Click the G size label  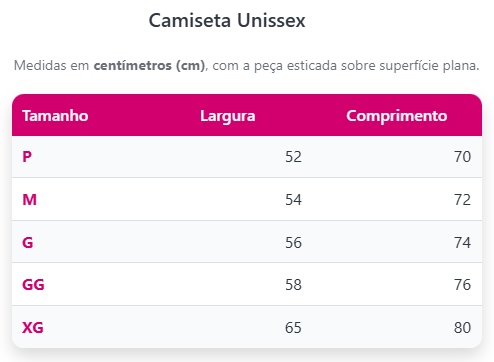tap(28, 242)
